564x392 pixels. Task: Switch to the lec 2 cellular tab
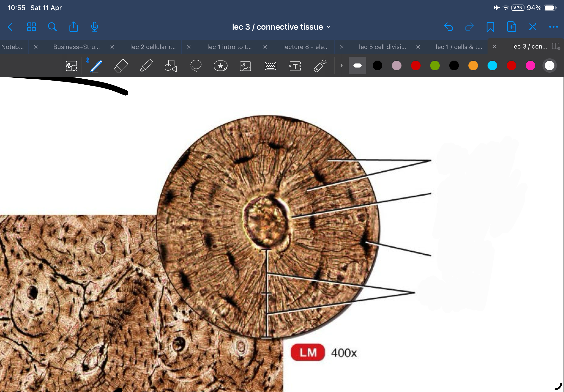(153, 47)
